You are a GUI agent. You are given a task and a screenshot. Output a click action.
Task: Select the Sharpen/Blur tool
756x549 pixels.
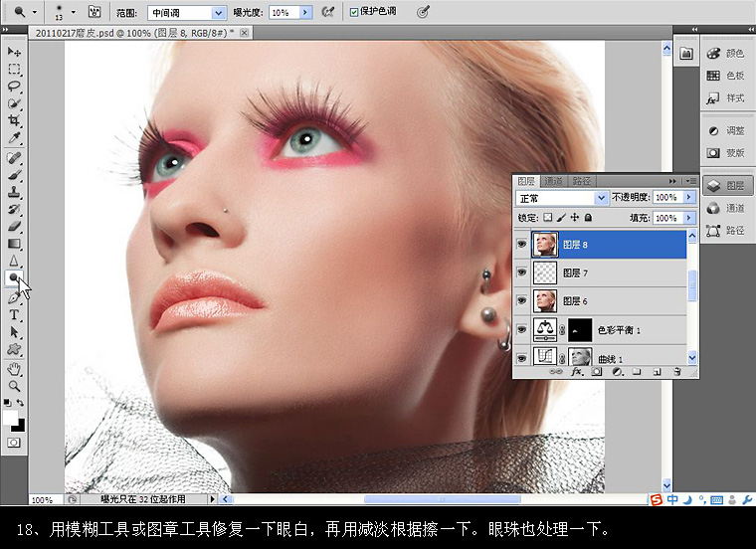pyautogui.click(x=14, y=261)
